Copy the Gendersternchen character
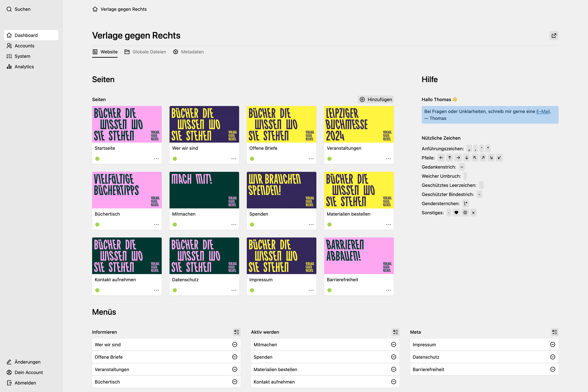The image size is (588, 392). point(465,204)
